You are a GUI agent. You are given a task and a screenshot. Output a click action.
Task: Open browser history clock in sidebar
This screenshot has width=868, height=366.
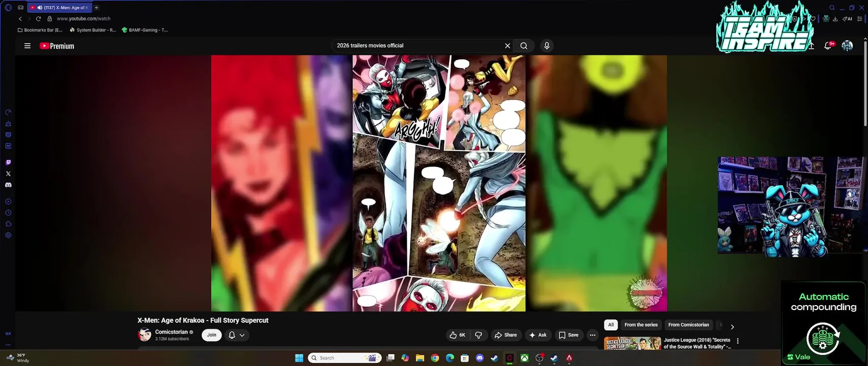(8, 213)
